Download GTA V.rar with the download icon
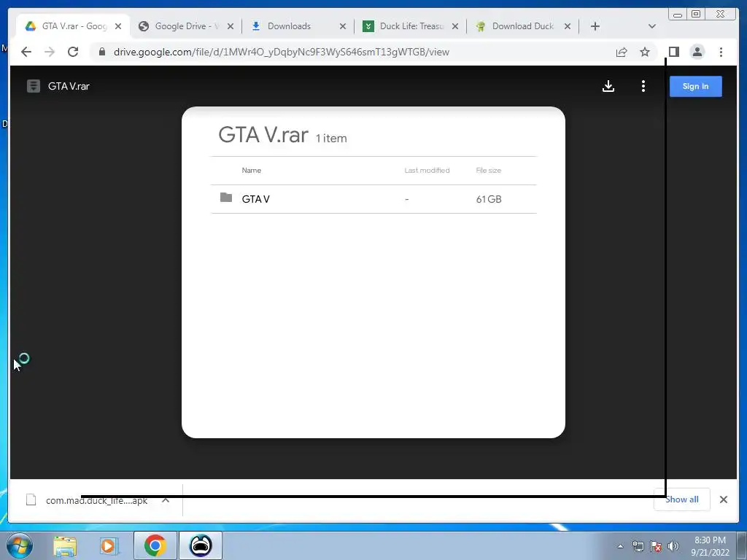The width and height of the screenshot is (747, 560). point(608,86)
